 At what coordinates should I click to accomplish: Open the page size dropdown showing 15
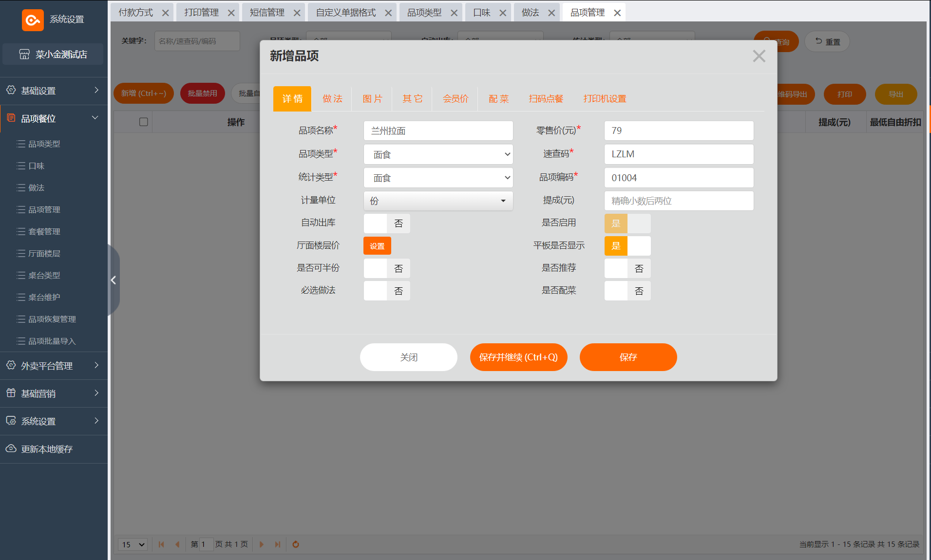pos(133,544)
